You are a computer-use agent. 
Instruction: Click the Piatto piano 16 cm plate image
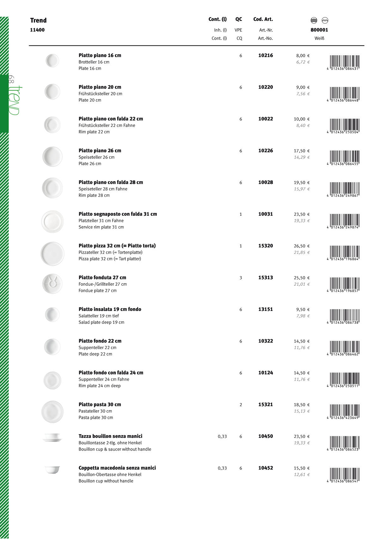[x=52, y=60]
